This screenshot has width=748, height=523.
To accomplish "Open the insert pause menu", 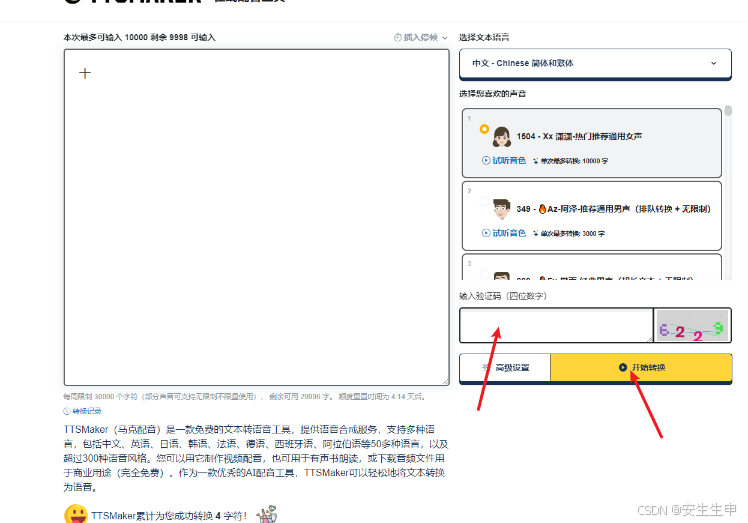I will (420, 37).
